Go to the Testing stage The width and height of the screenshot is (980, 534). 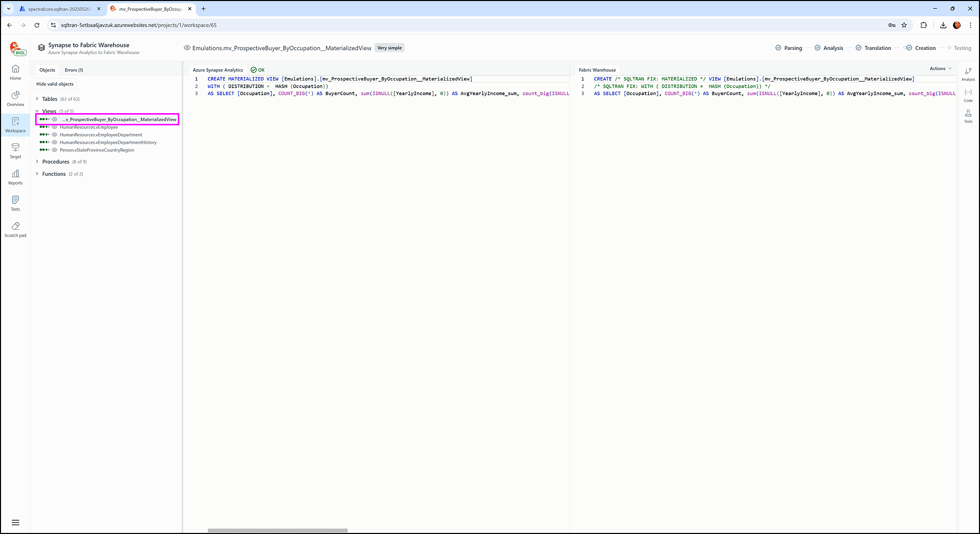[959, 48]
